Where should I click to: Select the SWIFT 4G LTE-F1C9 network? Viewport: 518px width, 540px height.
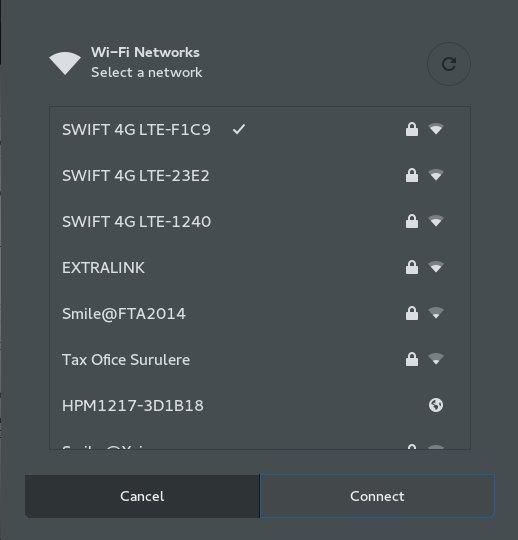click(x=260, y=129)
